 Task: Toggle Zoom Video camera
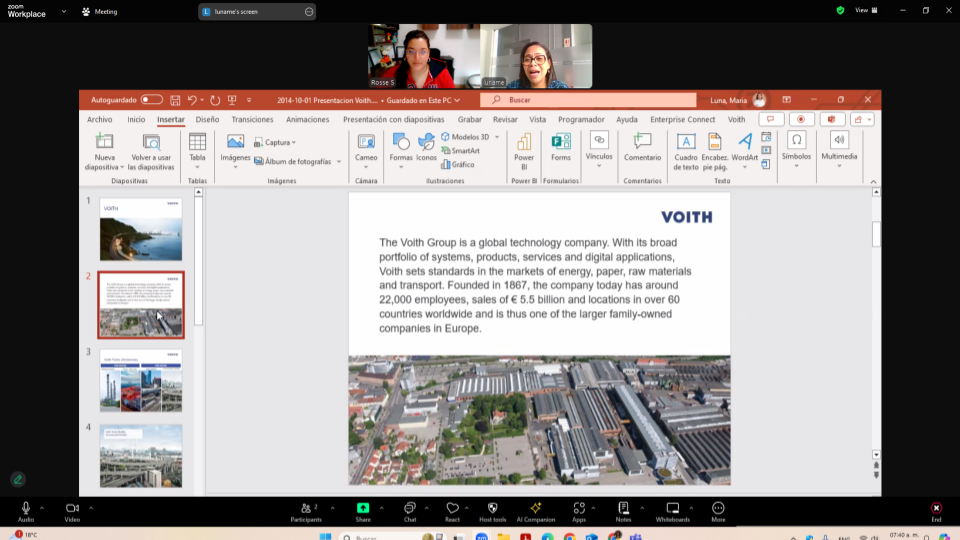[x=72, y=512]
